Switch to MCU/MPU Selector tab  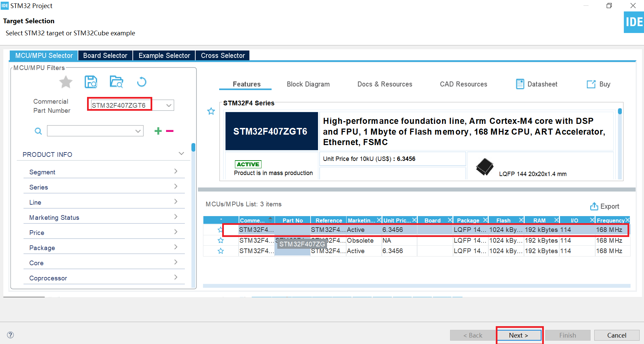point(44,56)
